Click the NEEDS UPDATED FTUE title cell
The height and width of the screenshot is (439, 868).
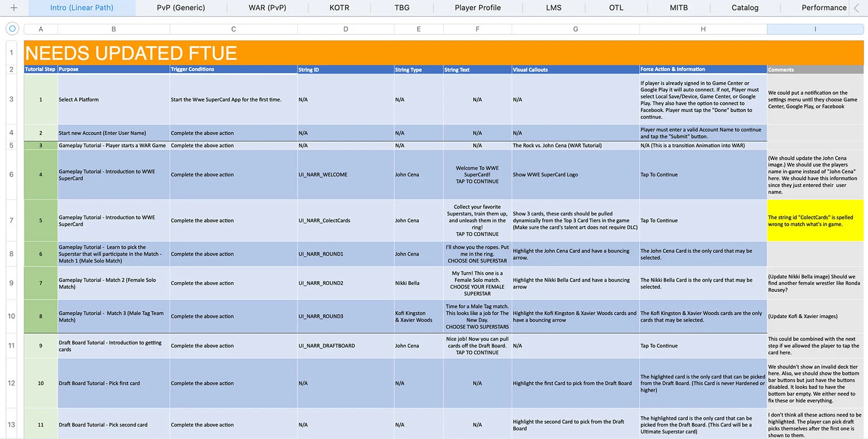click(x=444, y=53)
